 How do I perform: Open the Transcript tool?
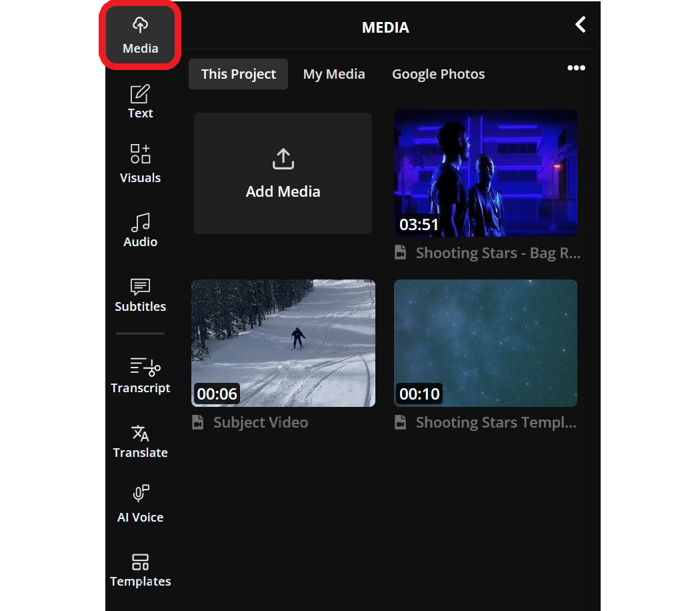point(140,376)
